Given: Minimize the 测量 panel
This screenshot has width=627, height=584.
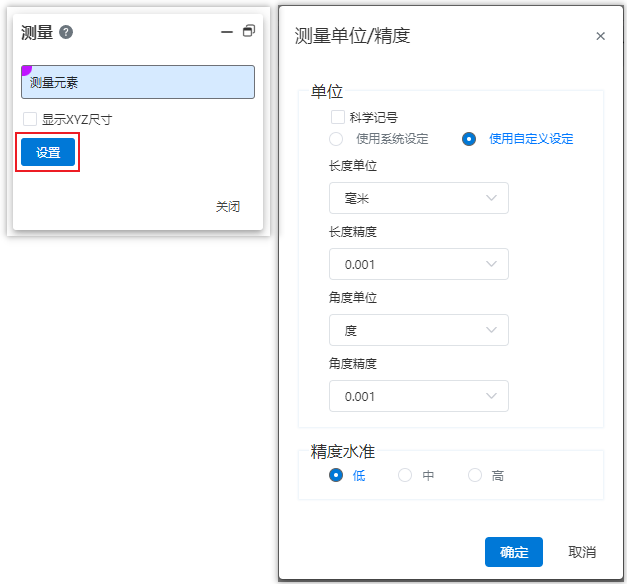Looking at the screenshot, I should click(x=227, y=32).
